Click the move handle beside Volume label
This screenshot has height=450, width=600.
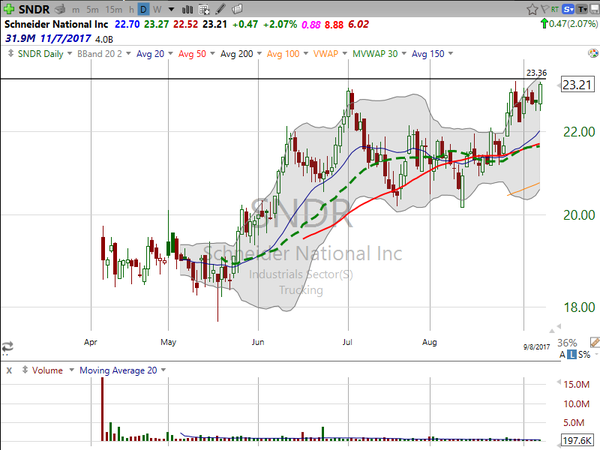[25, 370]
